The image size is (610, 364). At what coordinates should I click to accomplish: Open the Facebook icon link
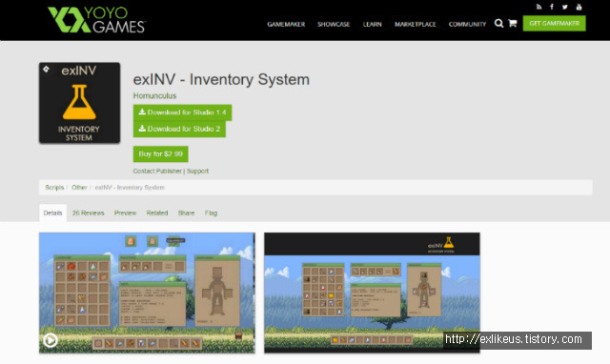click(552, 7)
